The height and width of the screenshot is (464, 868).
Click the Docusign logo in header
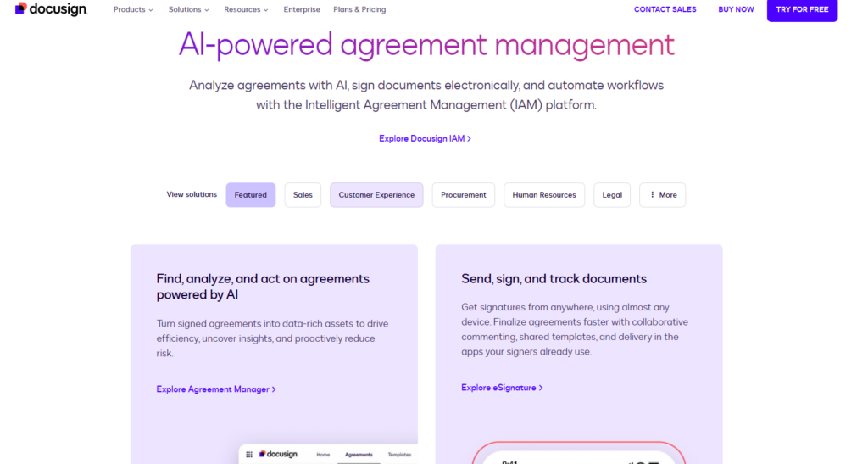point(51,8)
